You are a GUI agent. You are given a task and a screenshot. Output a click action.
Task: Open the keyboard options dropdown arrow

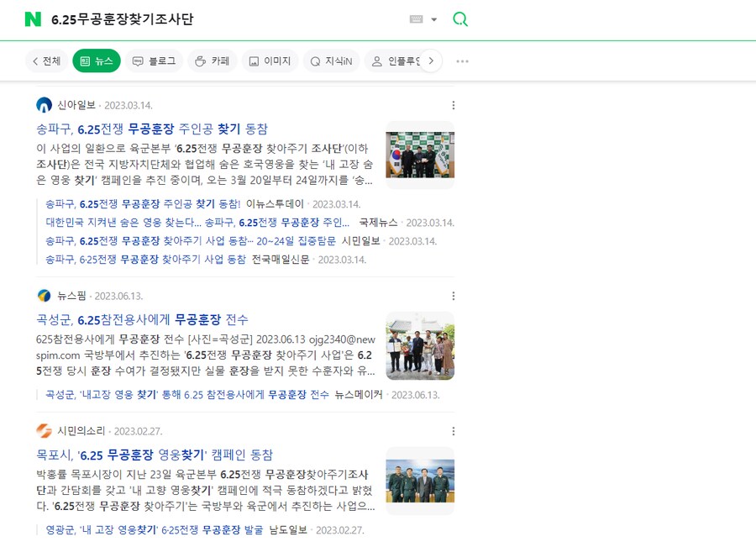(433, 18)
